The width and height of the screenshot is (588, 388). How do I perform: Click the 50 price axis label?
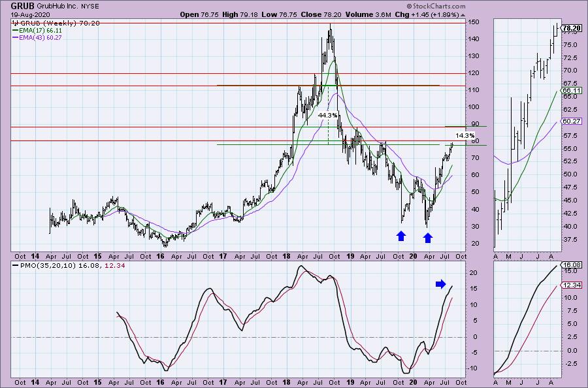click(x=475, y=192)
